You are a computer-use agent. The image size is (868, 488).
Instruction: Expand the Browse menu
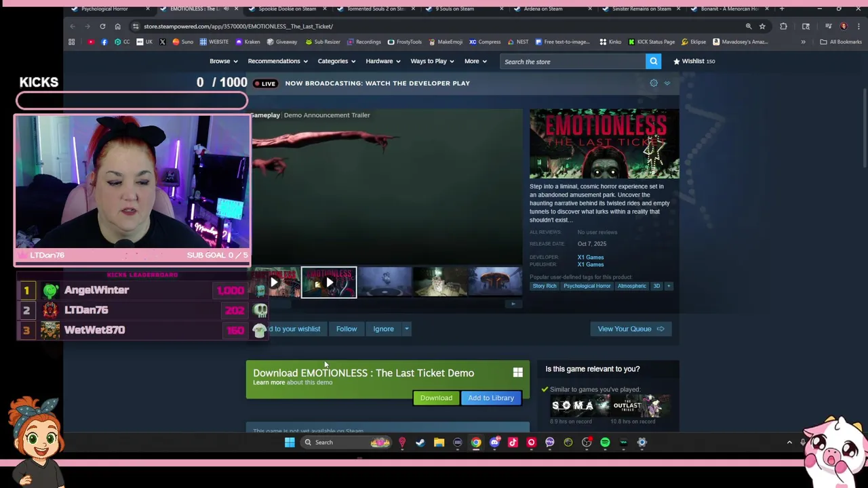(x=223, y=61)
